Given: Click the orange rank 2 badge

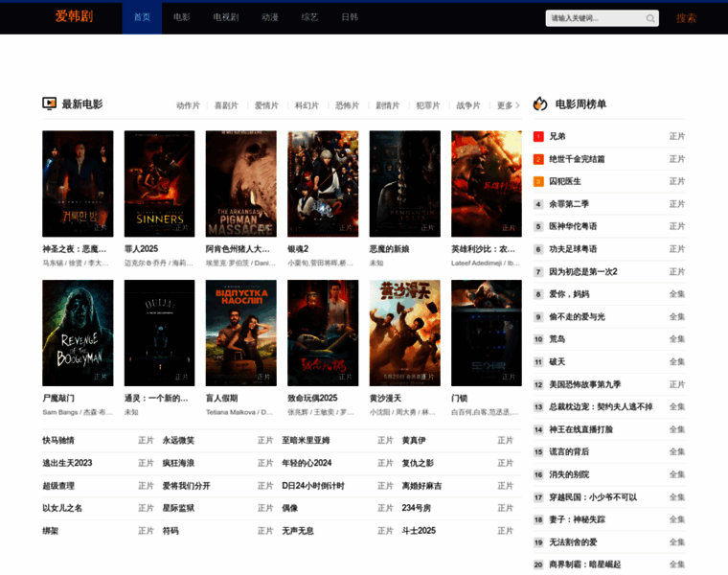Looking at the screenshot, I should coord(538,159).
